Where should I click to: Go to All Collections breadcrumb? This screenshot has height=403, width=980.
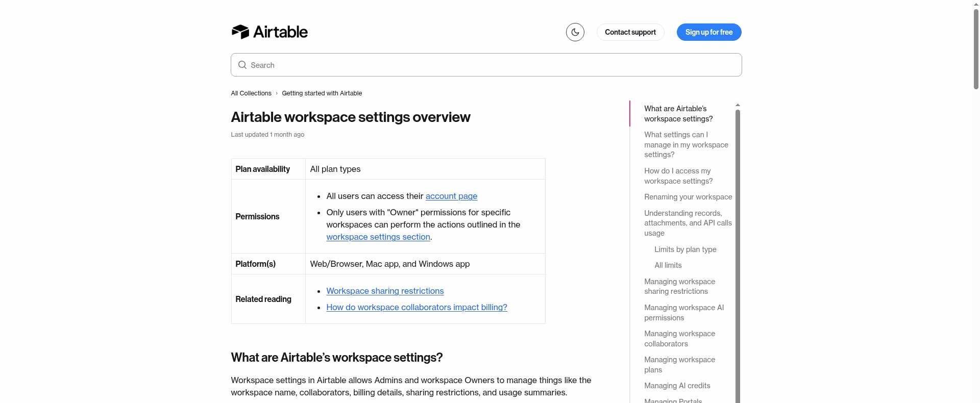coord(251,93)
